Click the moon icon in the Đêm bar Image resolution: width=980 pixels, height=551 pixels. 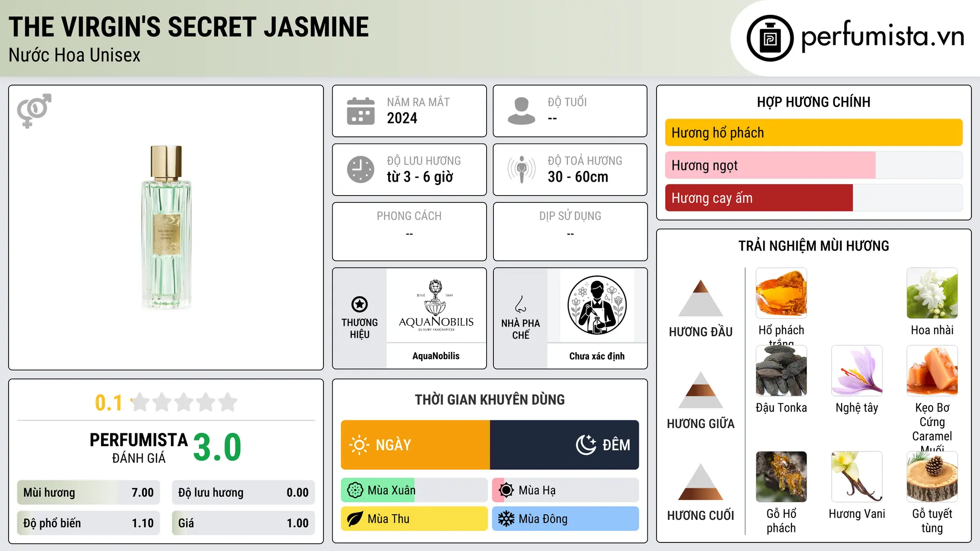[586, 445]
